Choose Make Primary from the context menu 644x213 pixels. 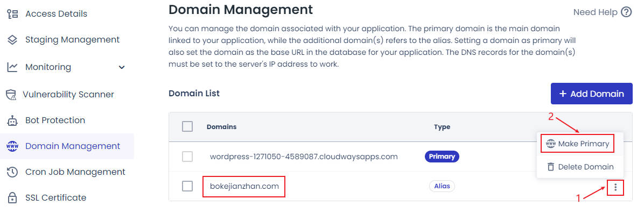coord(577,144)
